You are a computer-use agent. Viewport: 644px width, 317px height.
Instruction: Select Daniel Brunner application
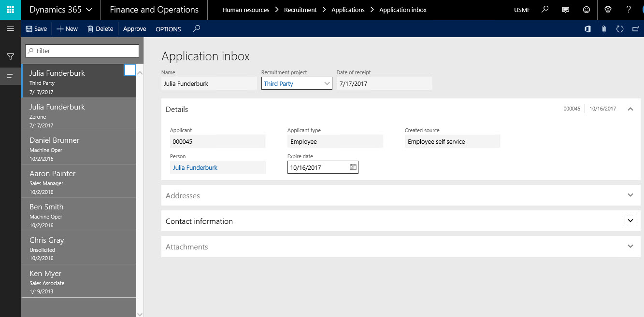79,148
